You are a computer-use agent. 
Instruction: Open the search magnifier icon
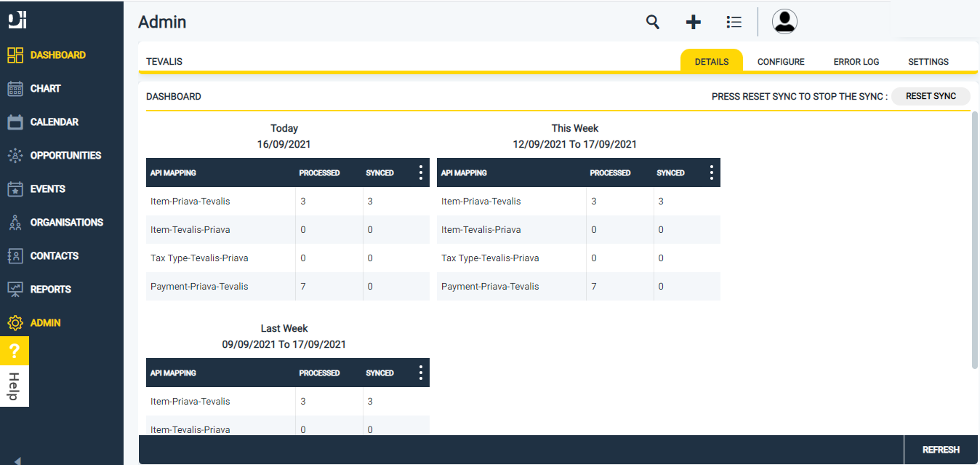653,22
